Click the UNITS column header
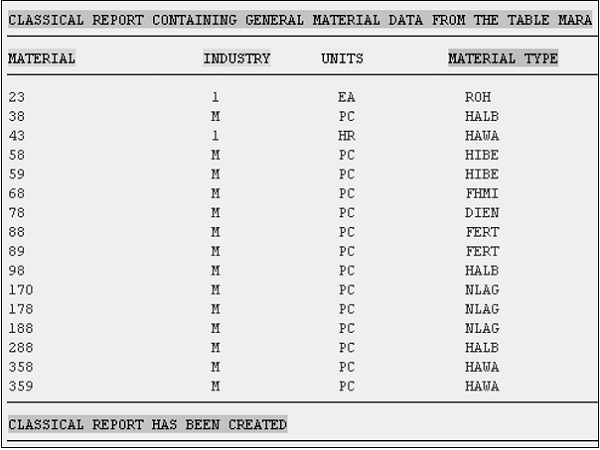The width and height of the screenshot is (600, 450). [342, 59]
